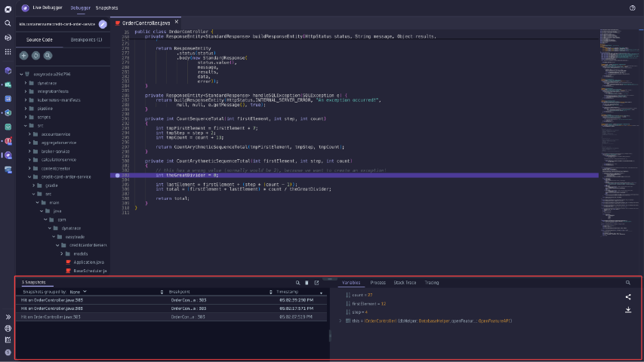Expand the kubernetes-manifests folder
The image size is (644, 362).
[x=26, y=100]
